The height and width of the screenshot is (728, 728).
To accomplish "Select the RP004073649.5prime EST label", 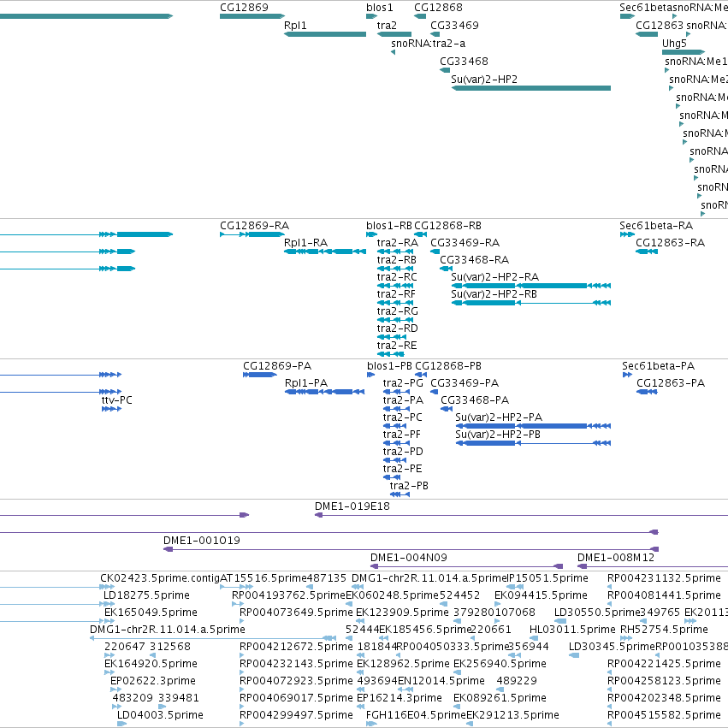I will click(x=296, y=613).
